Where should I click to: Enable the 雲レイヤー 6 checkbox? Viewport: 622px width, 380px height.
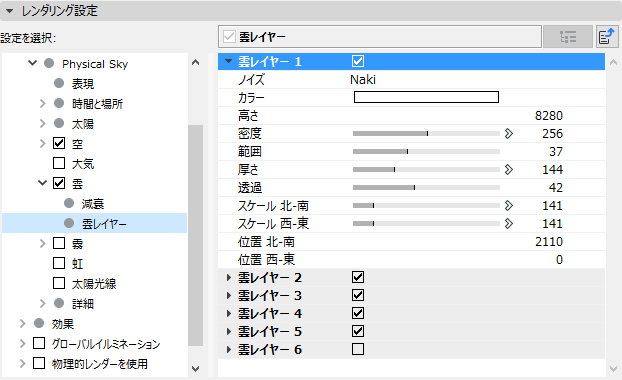point(358,349)
